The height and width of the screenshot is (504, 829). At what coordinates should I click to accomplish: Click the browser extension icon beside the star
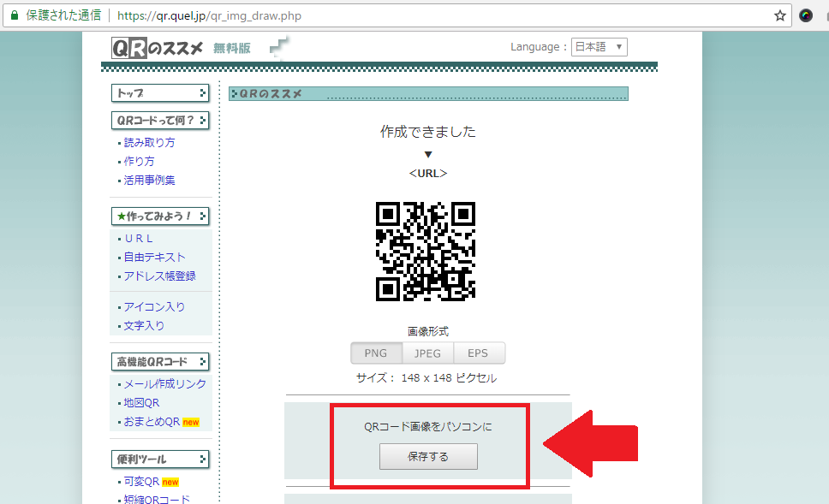pyautogui.click(x=806, y=15)
